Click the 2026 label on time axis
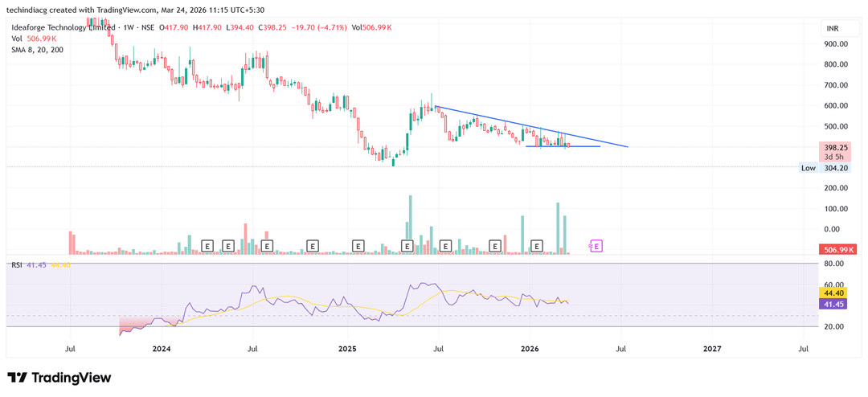The height and width of the screenshot is (397, 868). coord(530,349)
